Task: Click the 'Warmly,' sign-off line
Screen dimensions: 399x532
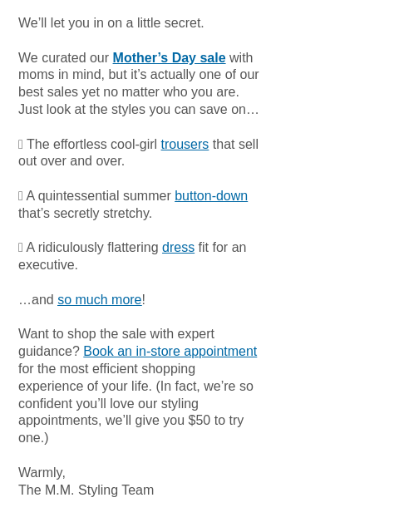Action: (42, 473)
